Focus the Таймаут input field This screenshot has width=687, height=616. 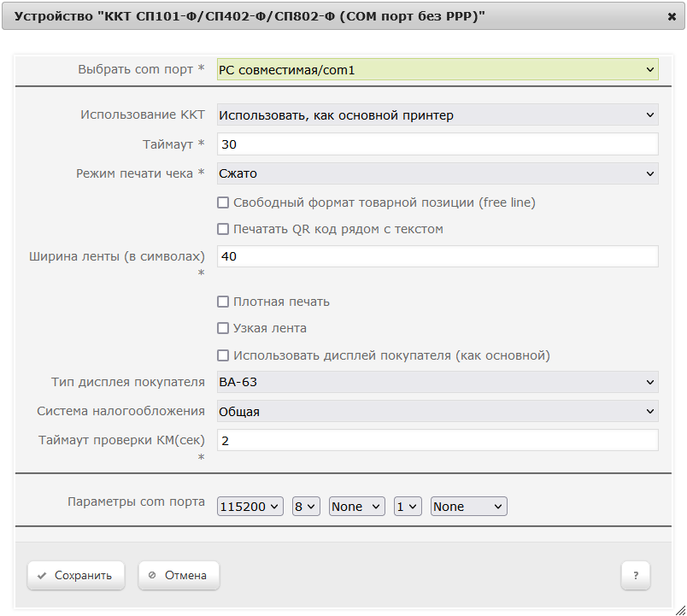[437, 144]
